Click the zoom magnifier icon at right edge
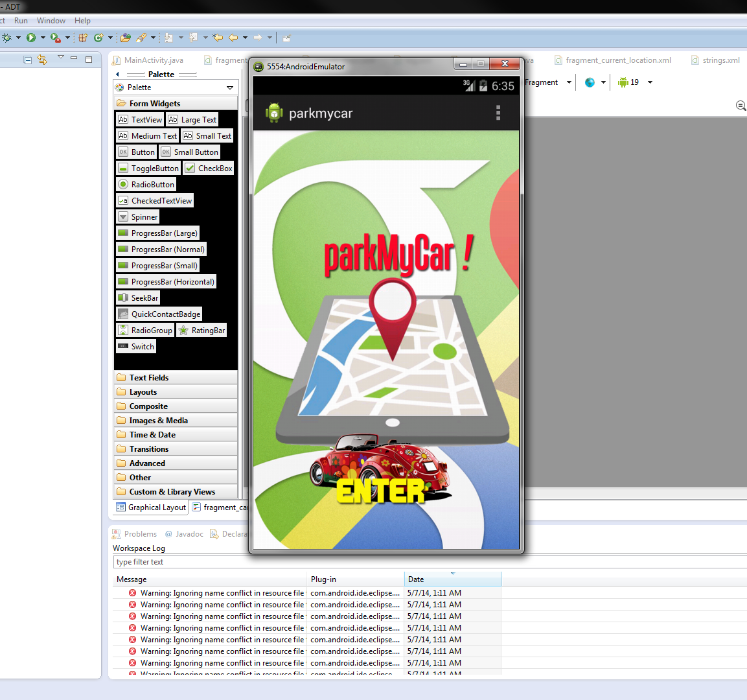Viewport: 747px width, 700px height. pyautogui.click(x=741, y=106)
